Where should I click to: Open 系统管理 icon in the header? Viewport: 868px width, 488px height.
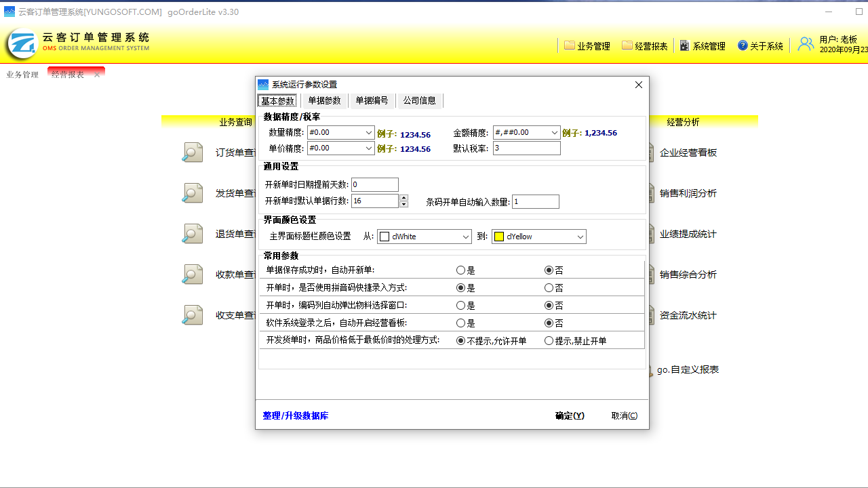tap(684, 45)
